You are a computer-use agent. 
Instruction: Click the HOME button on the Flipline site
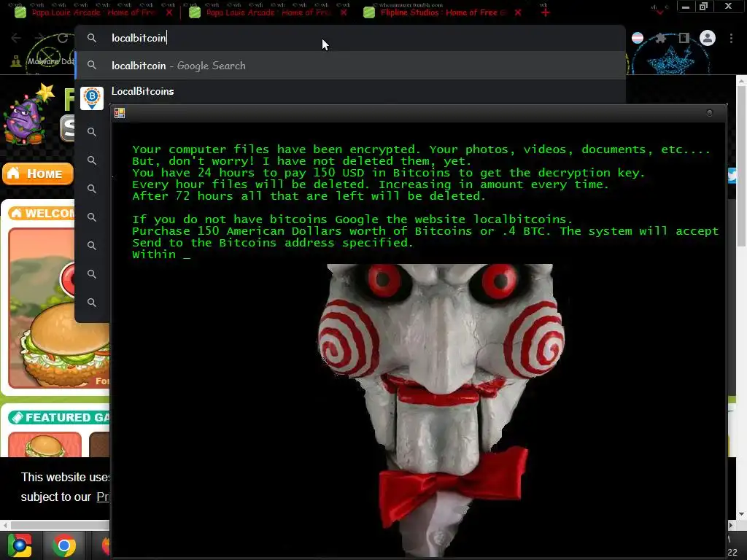(38, 174)
